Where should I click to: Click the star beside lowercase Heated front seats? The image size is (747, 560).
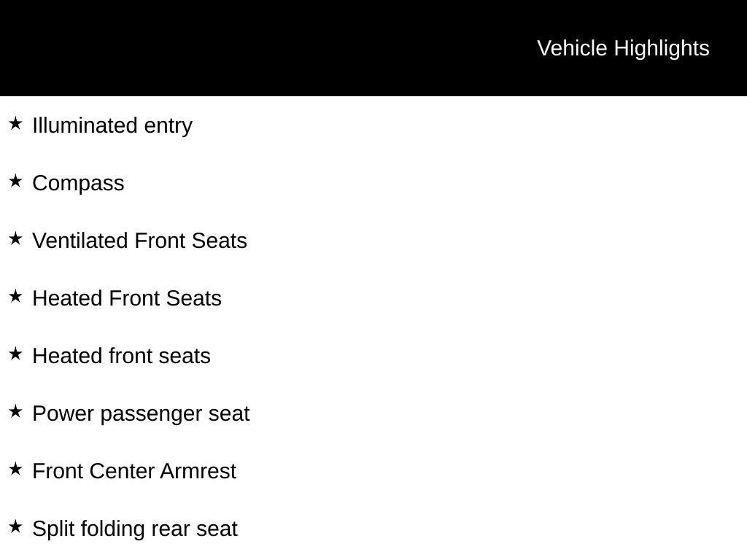15,354
